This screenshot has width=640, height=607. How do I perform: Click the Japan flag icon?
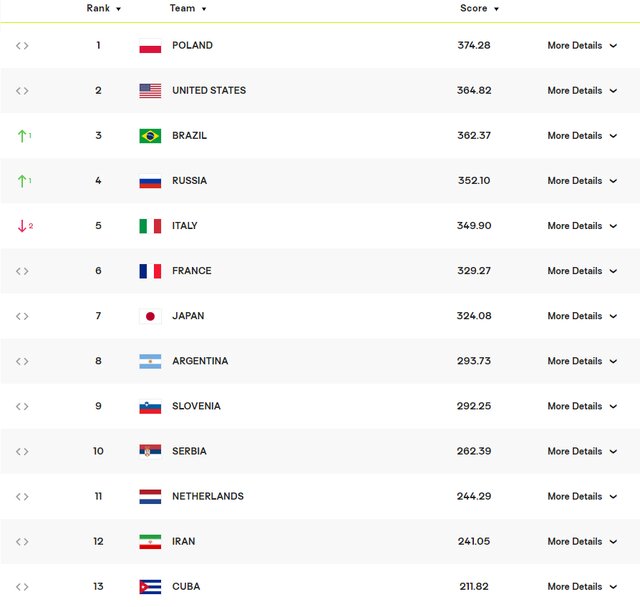[x=150, y=316]
